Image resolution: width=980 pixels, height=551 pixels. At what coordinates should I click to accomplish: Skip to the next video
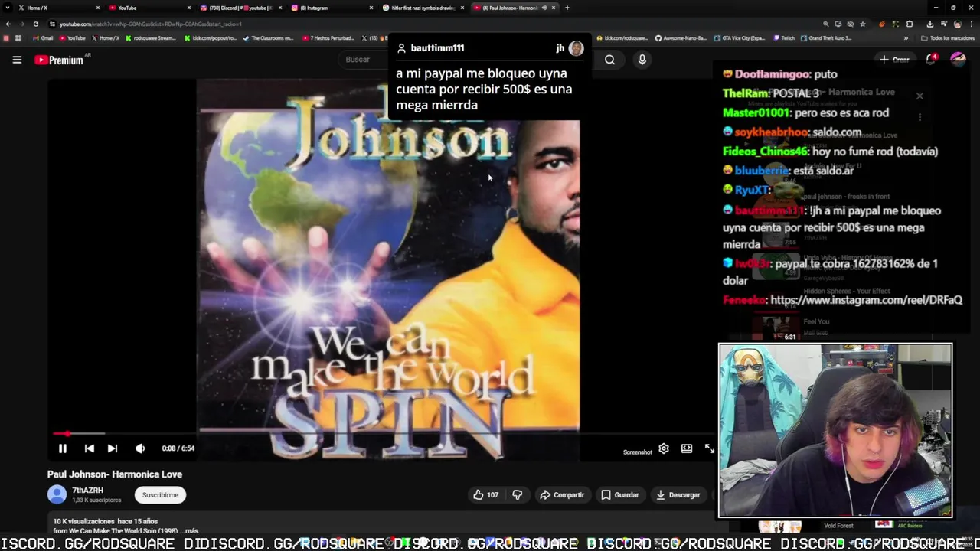[x=113, y=448]
